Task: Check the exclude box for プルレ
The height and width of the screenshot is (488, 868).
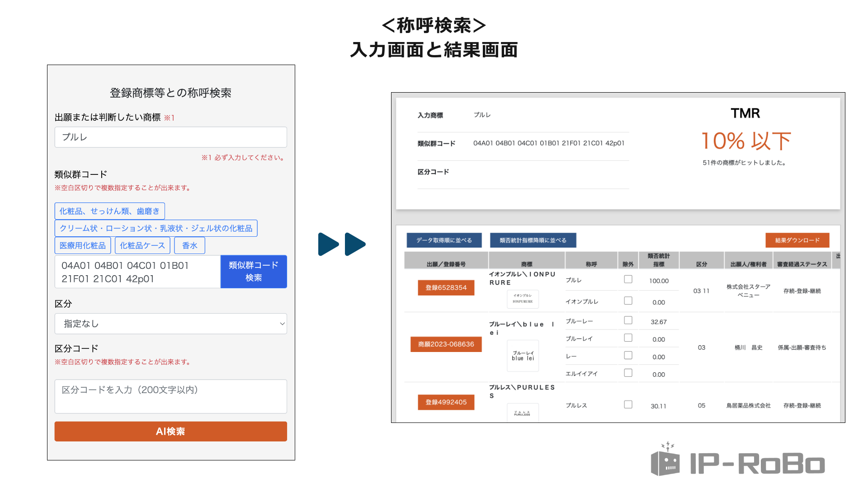Action: [628, 279]
